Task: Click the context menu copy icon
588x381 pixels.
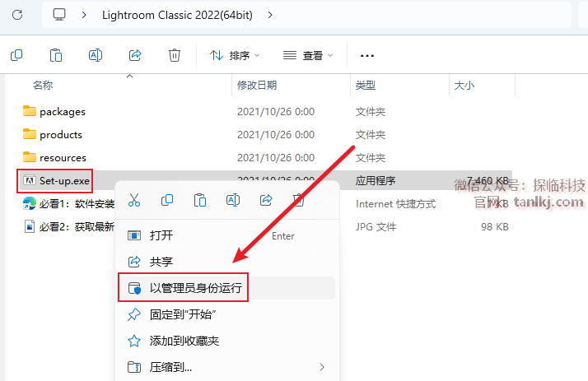Action: (167, 200)
